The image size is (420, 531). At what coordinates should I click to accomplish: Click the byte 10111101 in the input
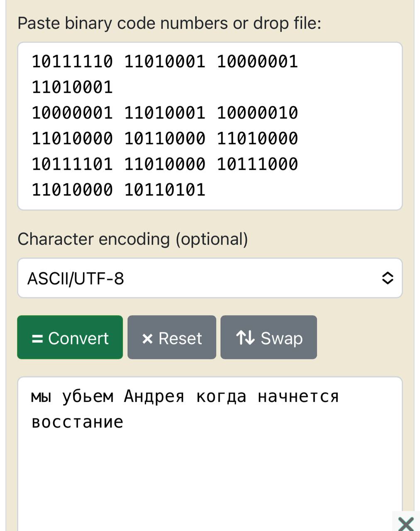click(x=72, y=164)
